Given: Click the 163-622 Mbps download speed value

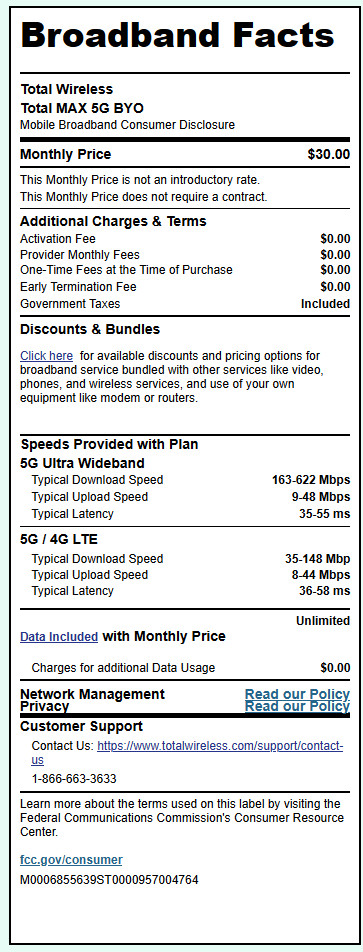Looking at the screenshot, I should pyautogui.click(x=311, y=480).
